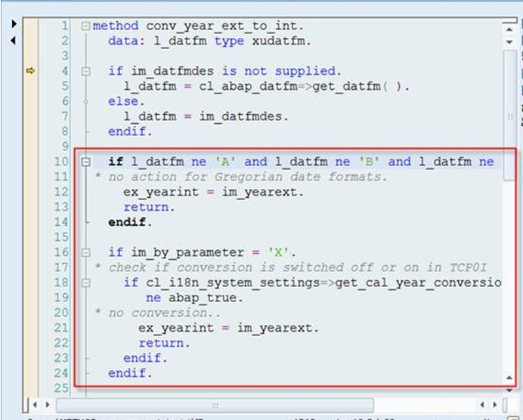Click the 'X' literal on line 16

tap(278, 252)
